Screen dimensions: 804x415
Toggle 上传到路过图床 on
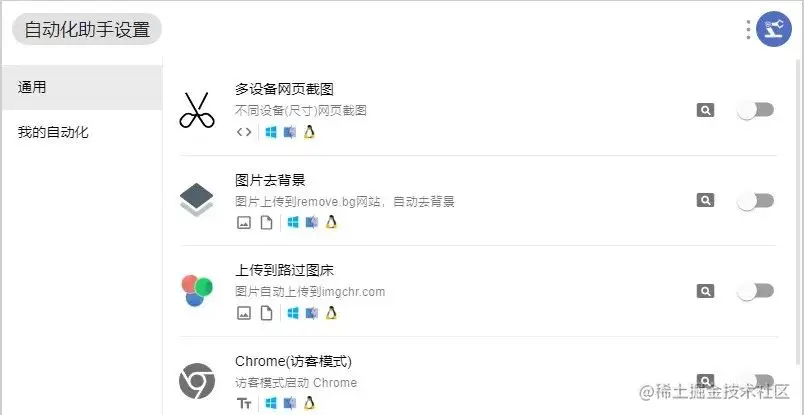click(x=755, y=291)
